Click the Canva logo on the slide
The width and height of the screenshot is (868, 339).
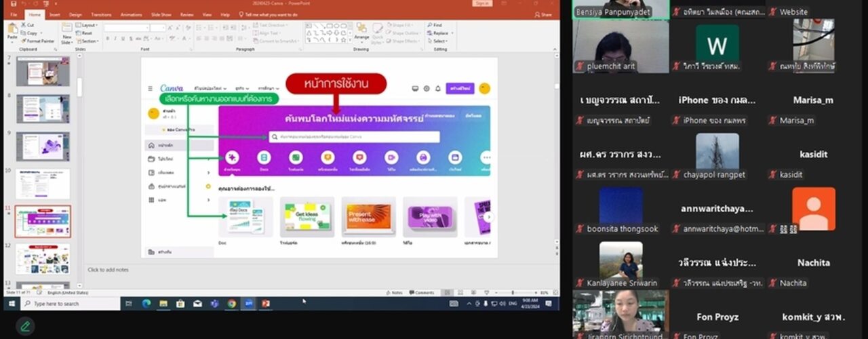(172, 88)
